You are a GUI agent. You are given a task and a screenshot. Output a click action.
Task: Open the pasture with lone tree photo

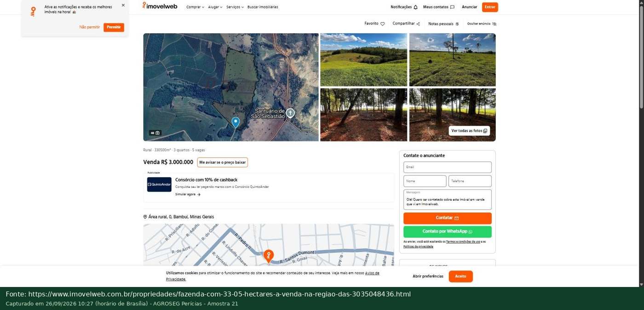(453, 59)
